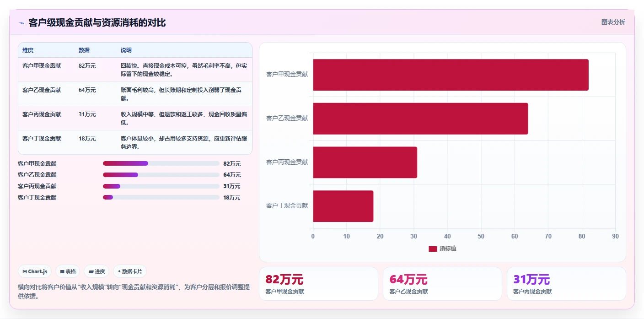Screen dimensions: 644x319
Task: Select the 进度 chip
Action: [x=97, y=271]
